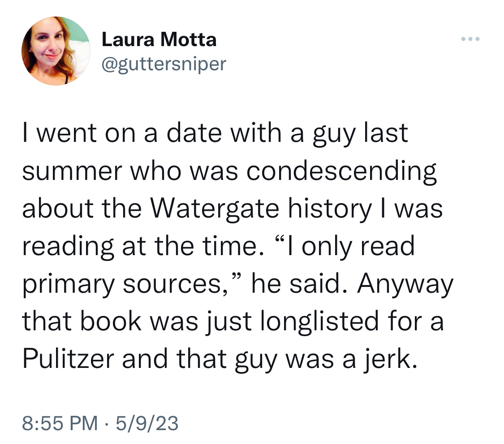Image resolution: width=504 pixels, height=444 pixels.
Task: Click the word "summer" in the tweet
Action: [72, 171]
